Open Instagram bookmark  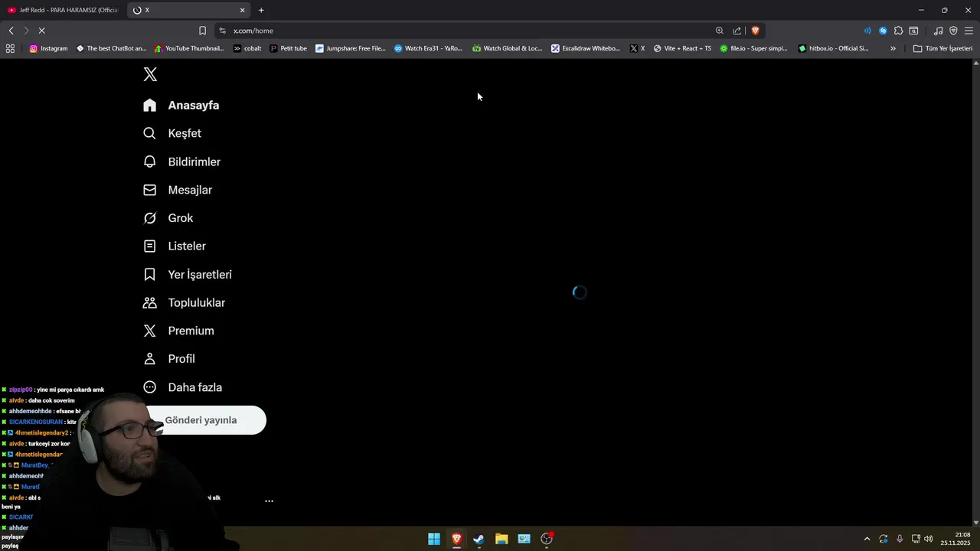click(48, 48)
